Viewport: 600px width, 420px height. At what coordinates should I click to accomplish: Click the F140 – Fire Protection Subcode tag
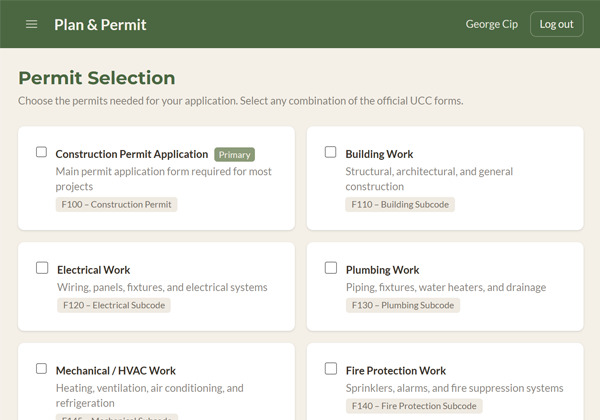[414, 406]
